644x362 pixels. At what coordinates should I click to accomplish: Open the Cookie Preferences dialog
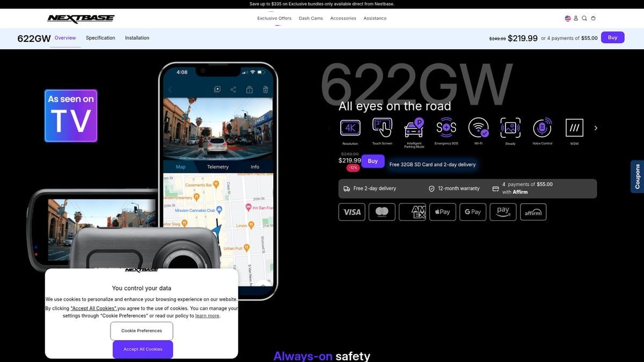141,331
